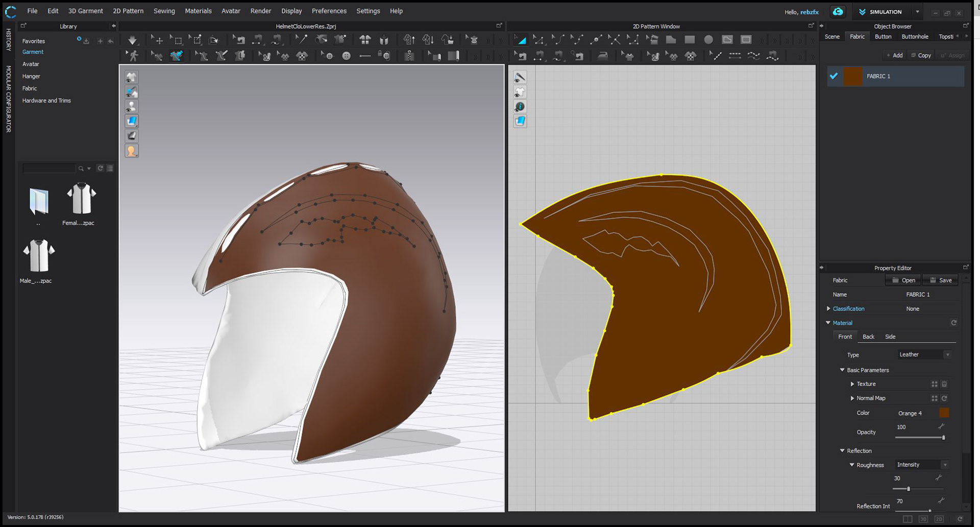Select the Iron tool in 2D toolbar

[x=603, y=56]
